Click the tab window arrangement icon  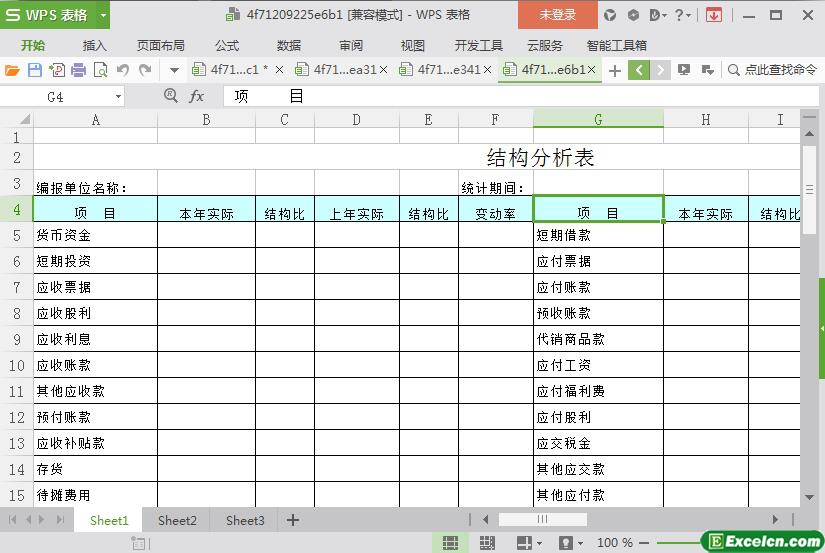pyautogui.click(x=708, y=69)
